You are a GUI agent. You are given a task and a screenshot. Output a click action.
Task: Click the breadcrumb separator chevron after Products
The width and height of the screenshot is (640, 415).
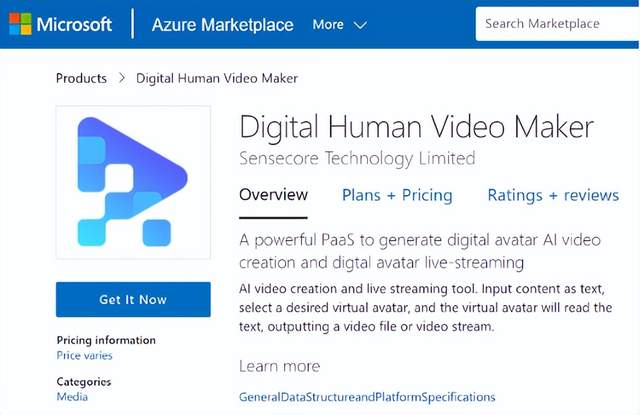pos(121,78)
